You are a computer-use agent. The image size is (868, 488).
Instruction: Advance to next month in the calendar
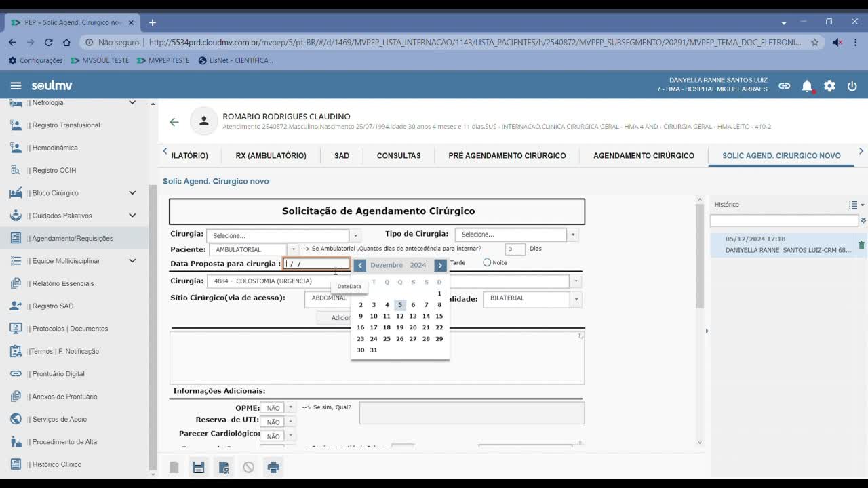click(439, 265)
